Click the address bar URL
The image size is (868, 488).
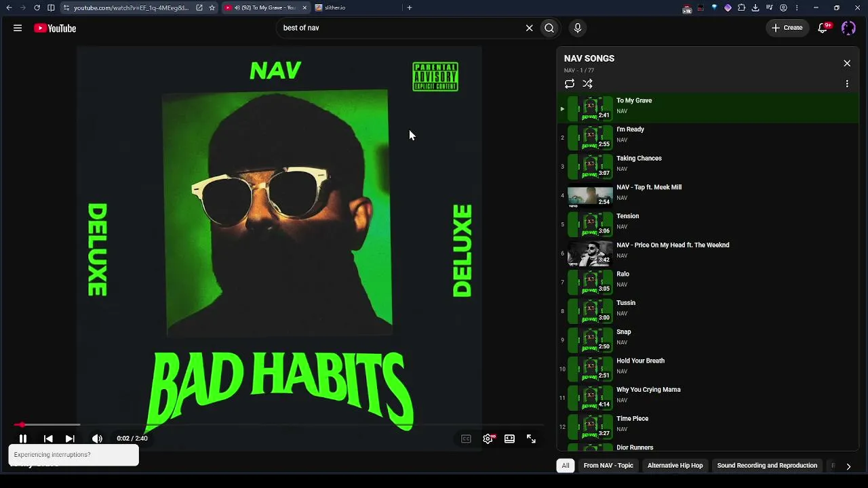point(132,7)
